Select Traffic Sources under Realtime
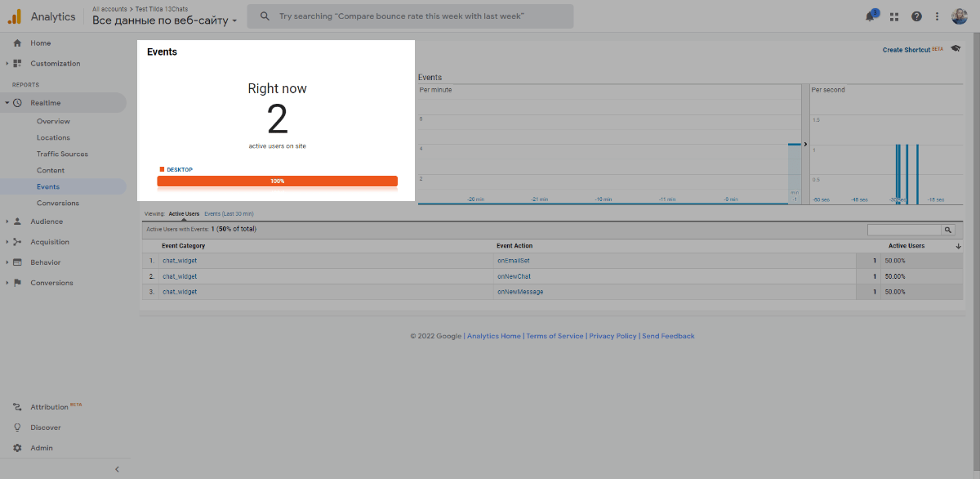This screenshot has width=980, height=479. click(62, 154)
